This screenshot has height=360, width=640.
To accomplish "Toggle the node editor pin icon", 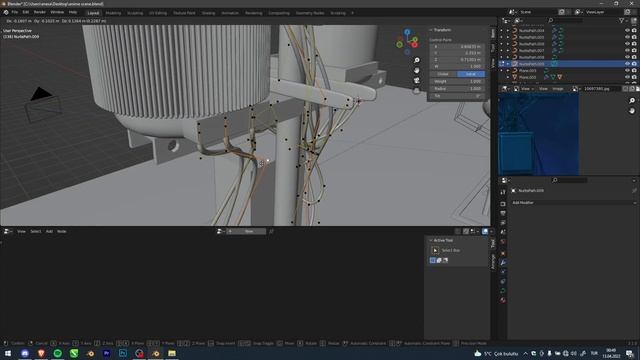I will coord(271,231).
